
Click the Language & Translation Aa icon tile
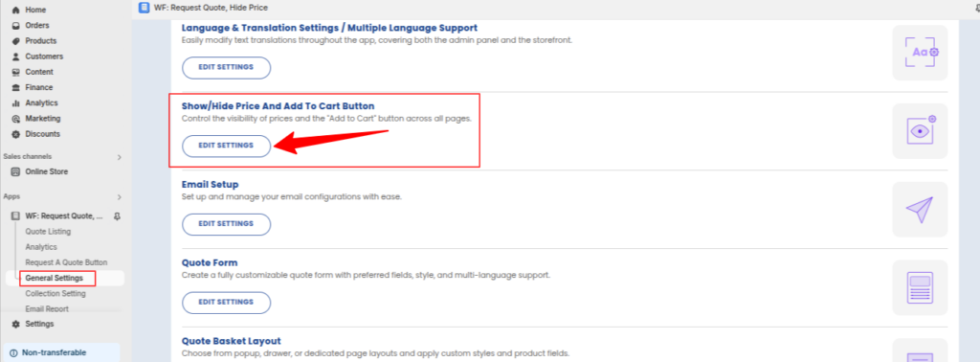[x=920, y=53]
